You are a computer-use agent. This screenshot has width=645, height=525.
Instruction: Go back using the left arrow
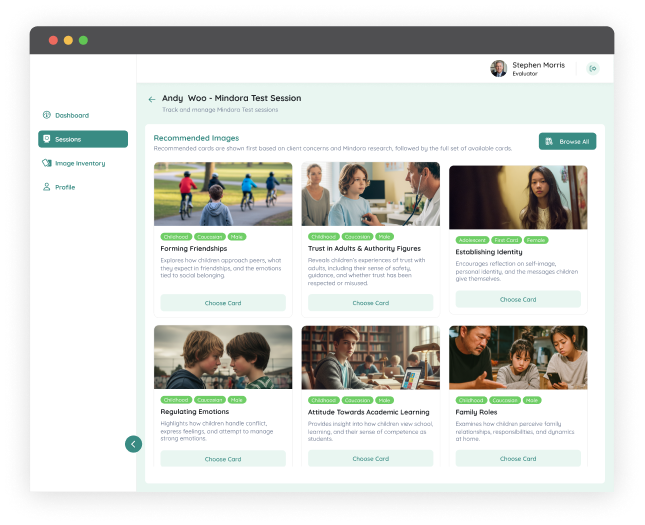[152, 99]
